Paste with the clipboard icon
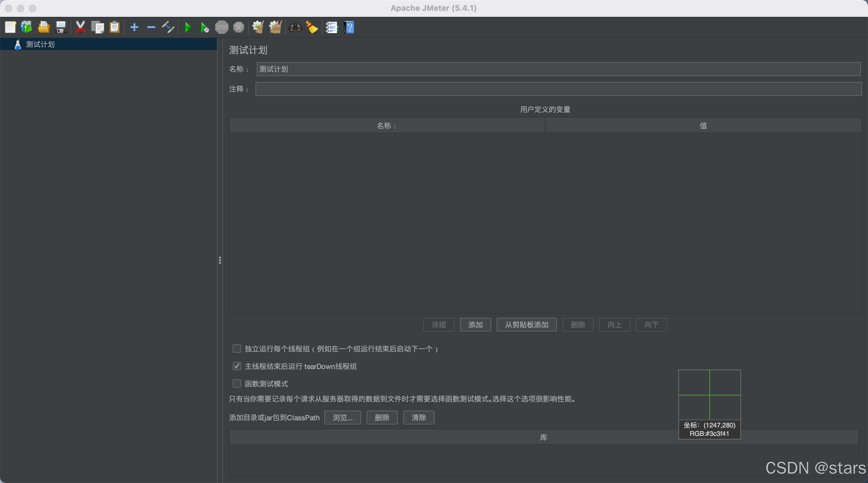868x483 pixels. click(115, 27)
